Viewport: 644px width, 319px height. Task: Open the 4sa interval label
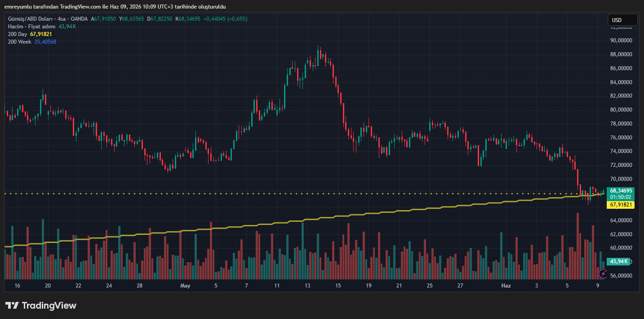[61, 19]
